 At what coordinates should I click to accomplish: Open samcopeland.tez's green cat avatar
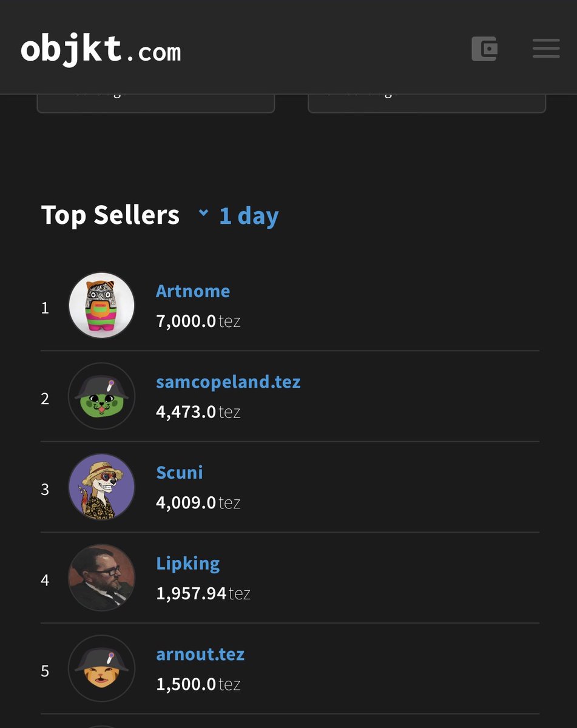(101, 396)
